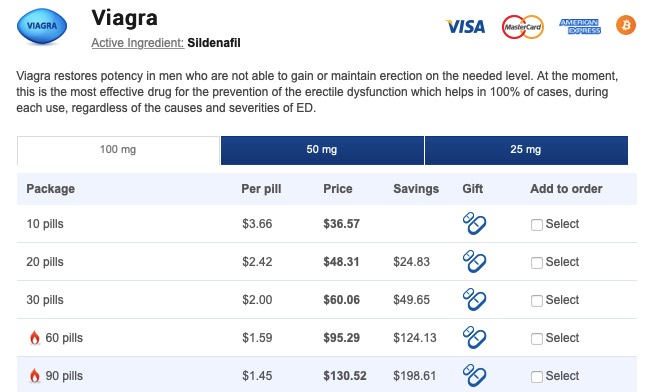Viewport: 645px width, 392px height.
Task: Click the American Express logo
Action: point(580,27)
